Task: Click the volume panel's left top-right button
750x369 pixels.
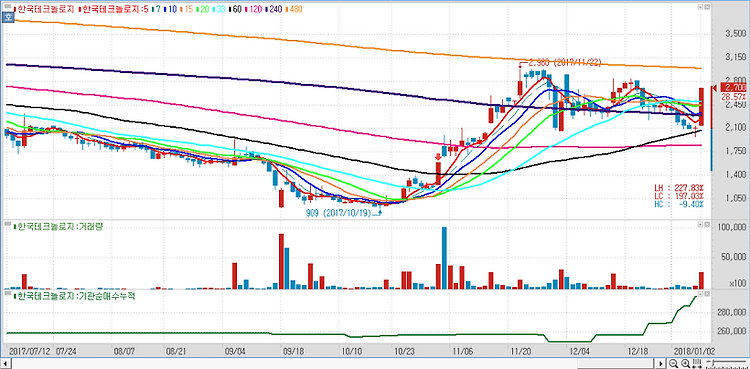Action: coord(700,224)
